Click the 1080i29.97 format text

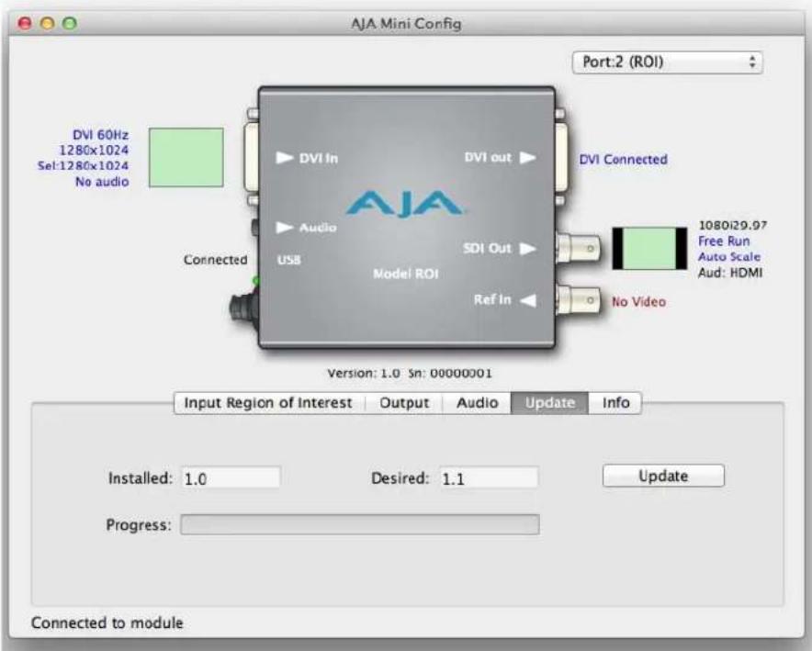[733, 225]
